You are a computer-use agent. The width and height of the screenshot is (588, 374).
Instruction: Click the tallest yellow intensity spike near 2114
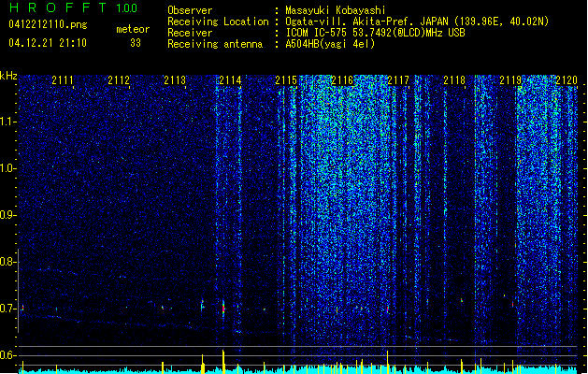223,361
